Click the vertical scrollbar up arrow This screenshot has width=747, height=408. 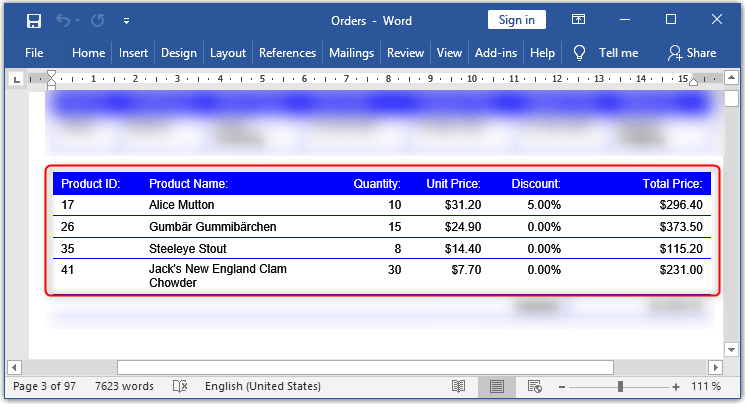tap(731, 77)
